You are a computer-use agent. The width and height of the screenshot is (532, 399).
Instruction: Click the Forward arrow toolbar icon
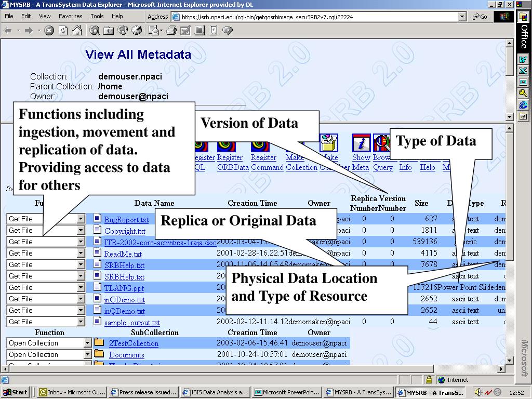29,31
